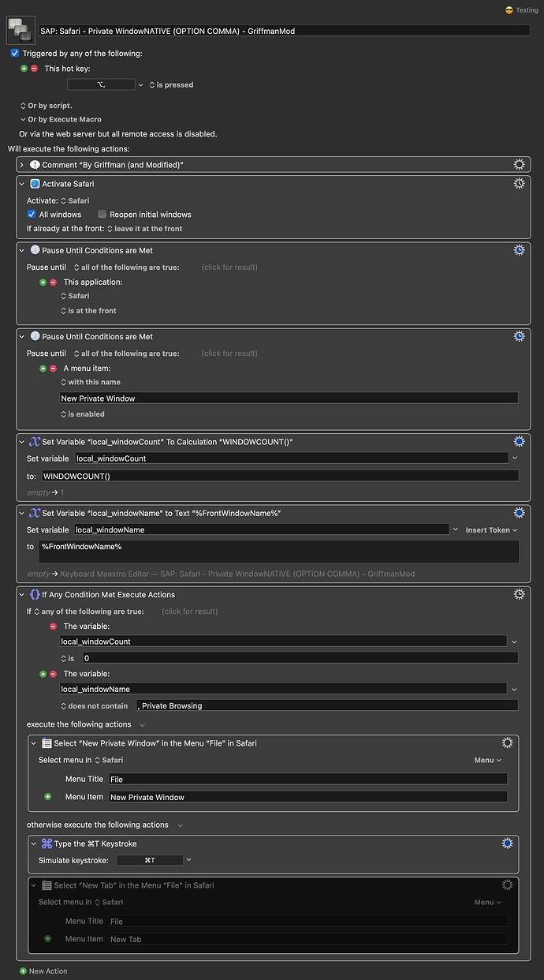
Task: Click Menu Title field containing File
Action: tap(308, 779)
